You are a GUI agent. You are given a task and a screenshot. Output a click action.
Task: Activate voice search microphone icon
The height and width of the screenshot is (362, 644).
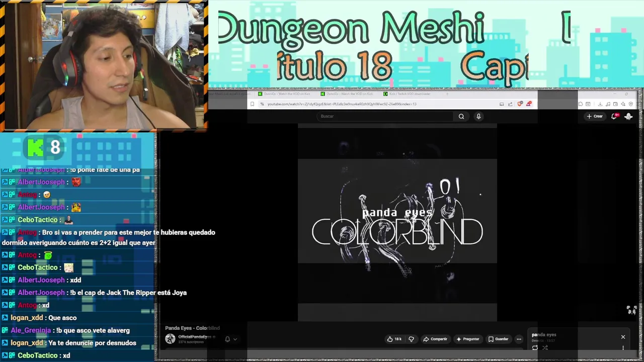[478, 116]
